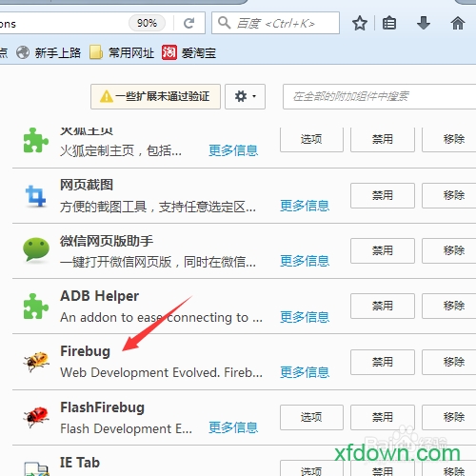The image size is (476, 476).
Task: Open 选项 for FlashFirebug
Action: tap(311, 417)
